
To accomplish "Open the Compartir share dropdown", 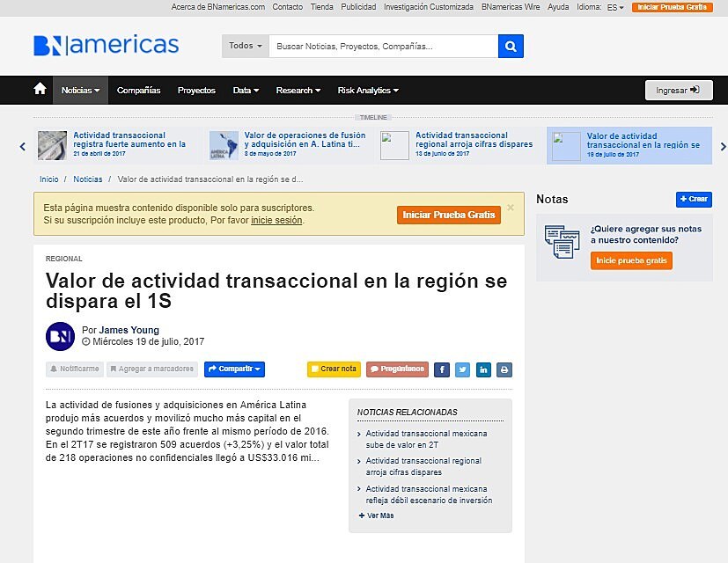I will pos(234,369).
